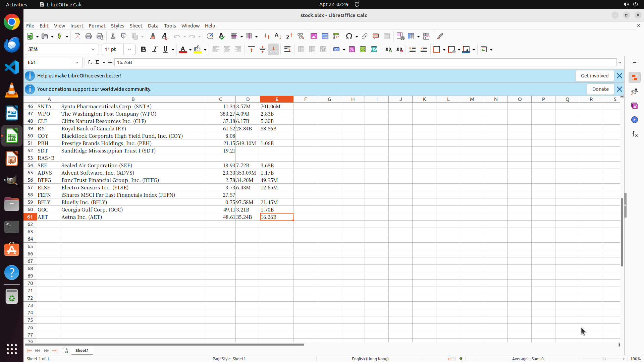
Task: Select the Sheet1 tab
Action: click(82, 350)
